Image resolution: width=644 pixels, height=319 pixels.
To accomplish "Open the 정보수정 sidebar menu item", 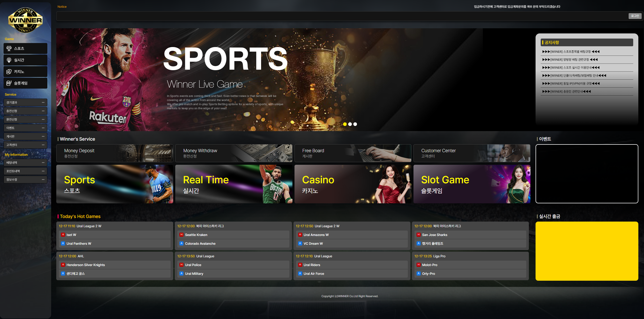I will pyautogui.click(x=25, y=179).
